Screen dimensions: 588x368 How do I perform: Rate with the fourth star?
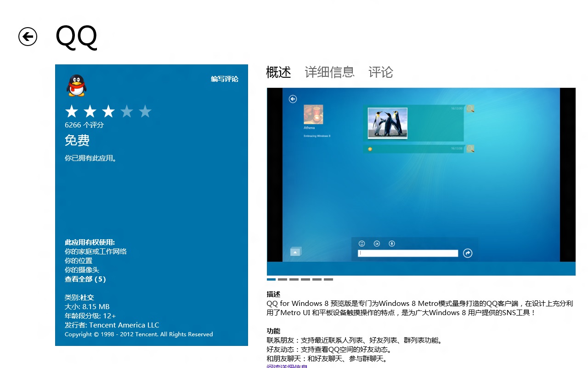click(127, 111)
